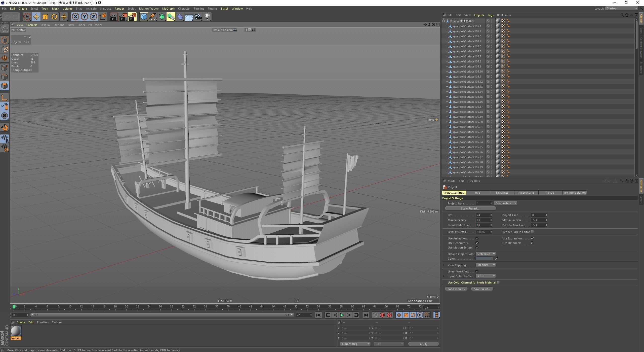Go to start of animation

pyautogui.click(x=318, y=315)
